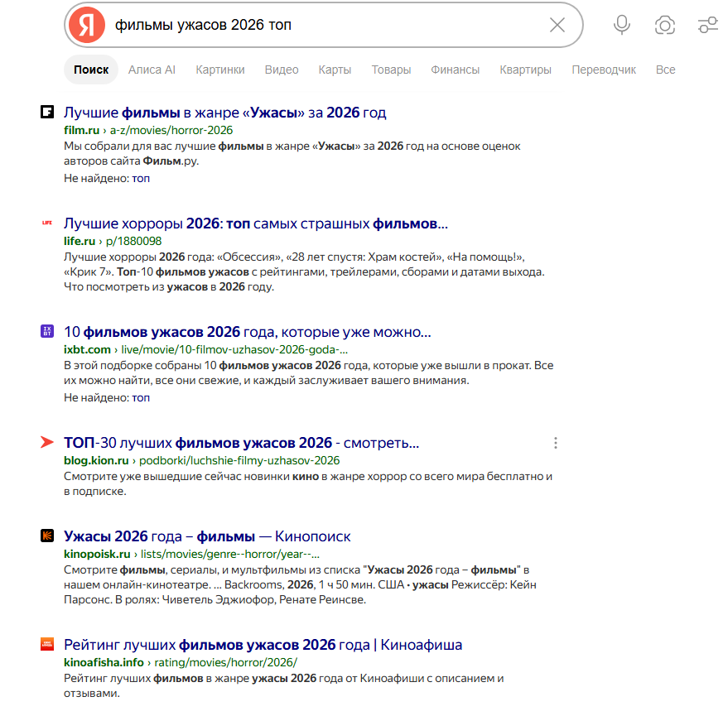This screenshot has width=728, height=716.
Task: Click "топ" under the ixbt.com result
Action: [x=141, y=398]
